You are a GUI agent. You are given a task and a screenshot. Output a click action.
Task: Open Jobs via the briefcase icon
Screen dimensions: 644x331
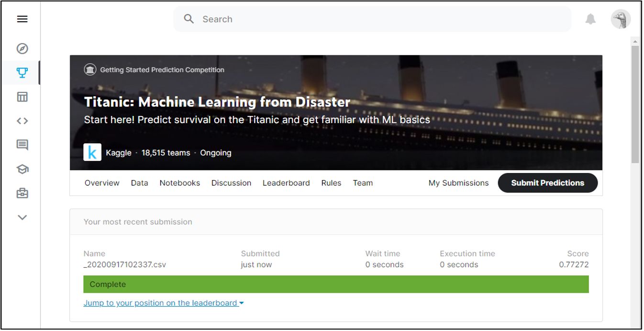(x=22, y=193)
